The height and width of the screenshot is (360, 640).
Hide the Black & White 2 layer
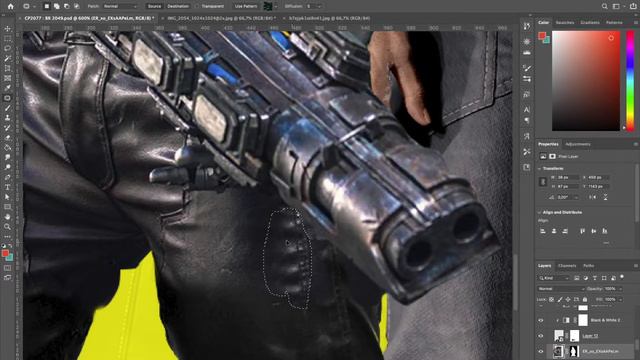pos(541,320)
